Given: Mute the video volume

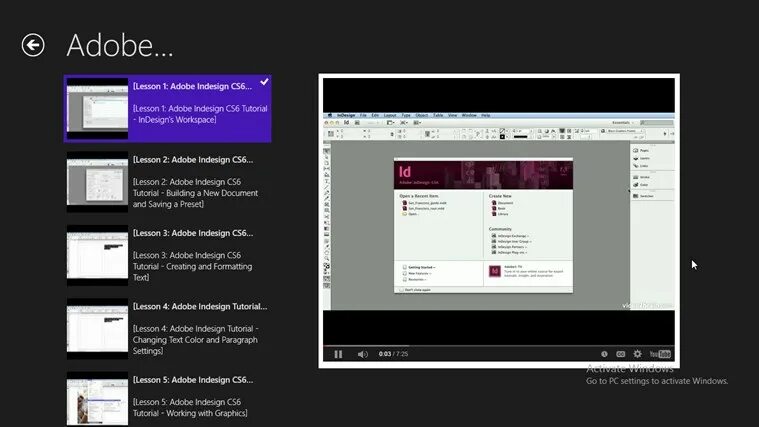Looking at the screenshot, I should [x=363, y=354].
